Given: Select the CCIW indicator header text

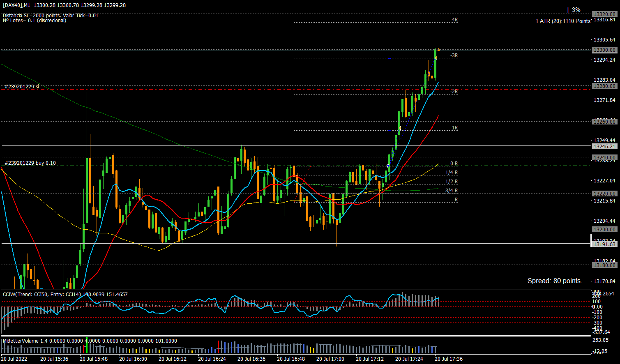Looking at the screenshot, I should [65, 294].
